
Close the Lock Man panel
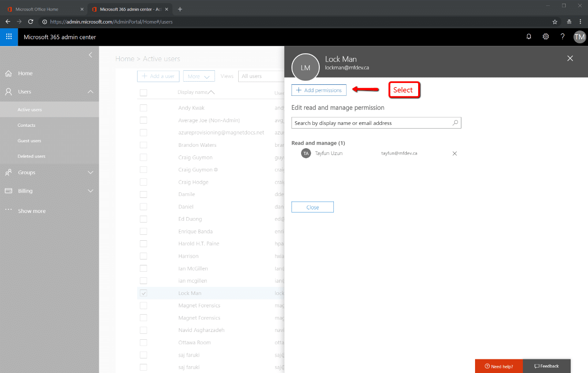point(570,58)
